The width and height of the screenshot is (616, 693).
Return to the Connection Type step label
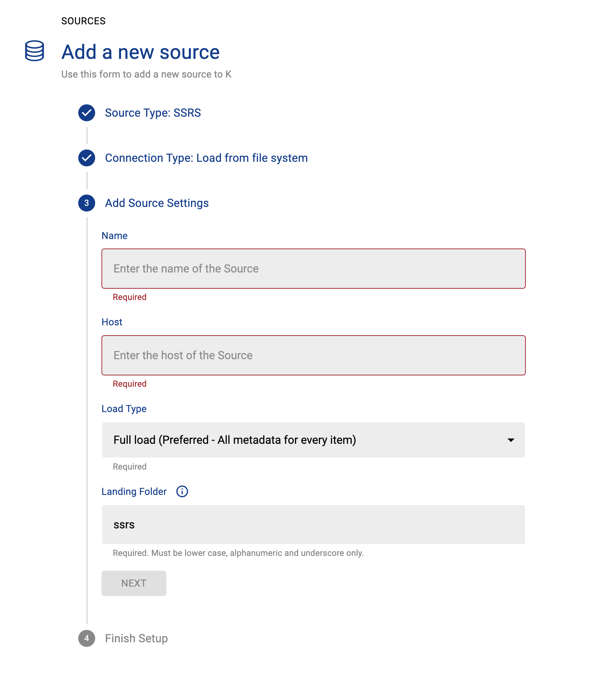click(206, 158)
